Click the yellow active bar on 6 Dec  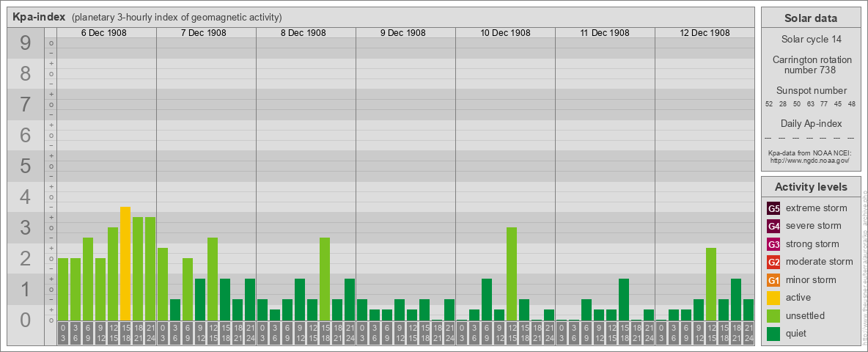(x=125, y=263)
